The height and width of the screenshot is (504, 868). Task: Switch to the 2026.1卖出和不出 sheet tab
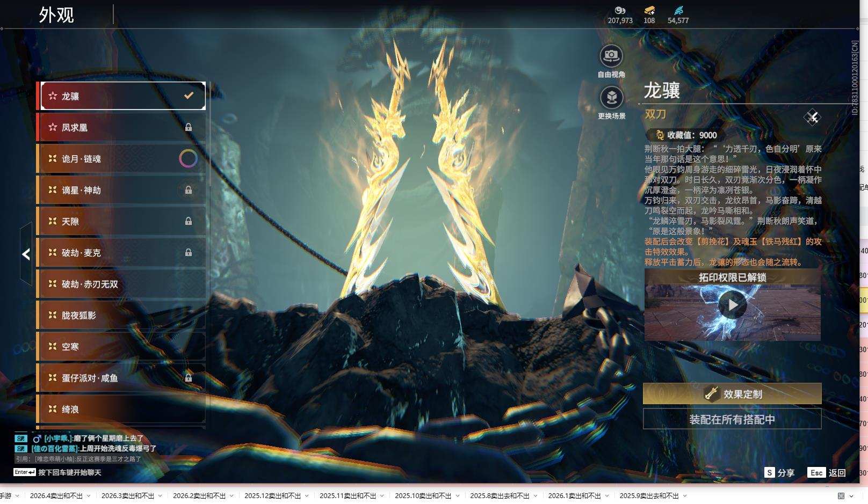point(575,496)
